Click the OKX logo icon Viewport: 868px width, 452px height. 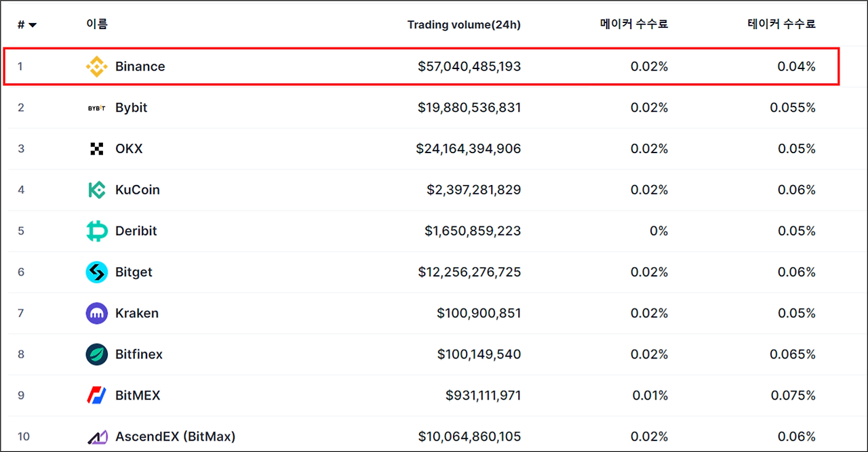(x=97, y=149)
